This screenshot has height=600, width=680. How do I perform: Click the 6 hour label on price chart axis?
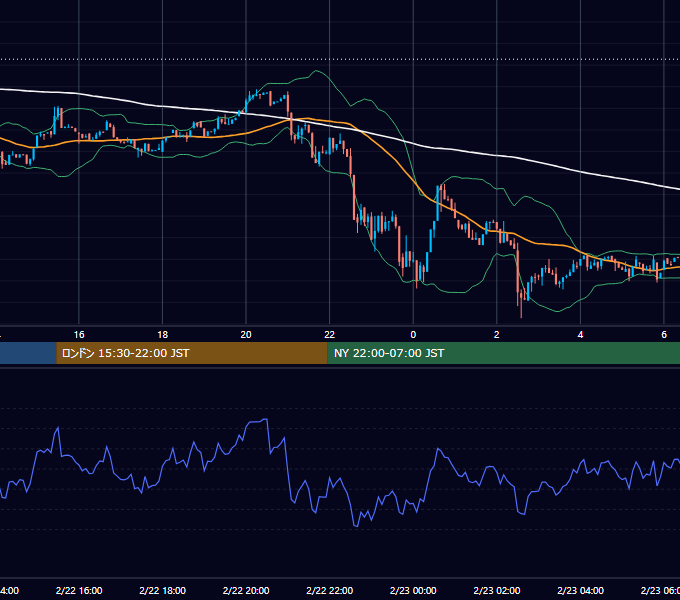click(x=664, y=335)
